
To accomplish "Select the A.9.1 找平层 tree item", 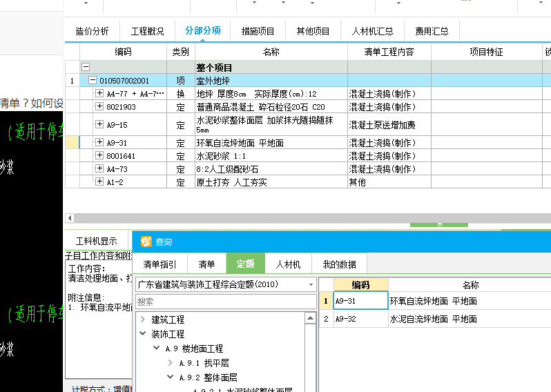I will (204, 363).
